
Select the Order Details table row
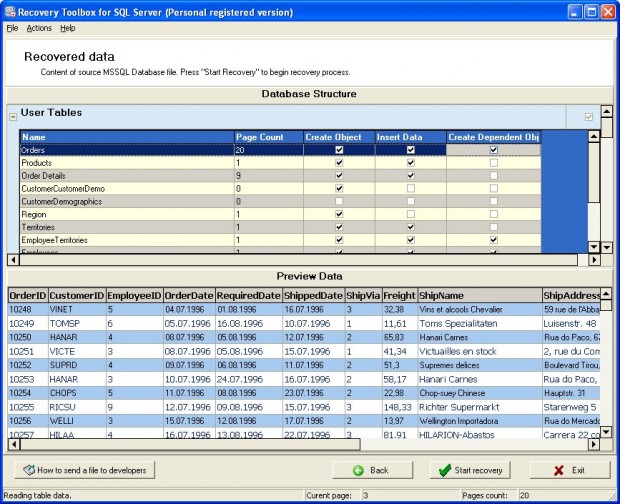pyautogui.click(x=280, y=176)
